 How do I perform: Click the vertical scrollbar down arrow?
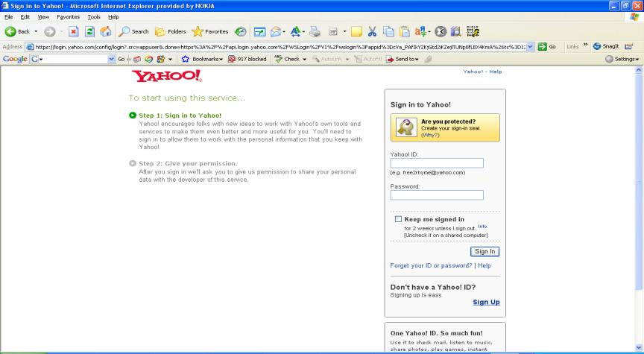(638, 348)
